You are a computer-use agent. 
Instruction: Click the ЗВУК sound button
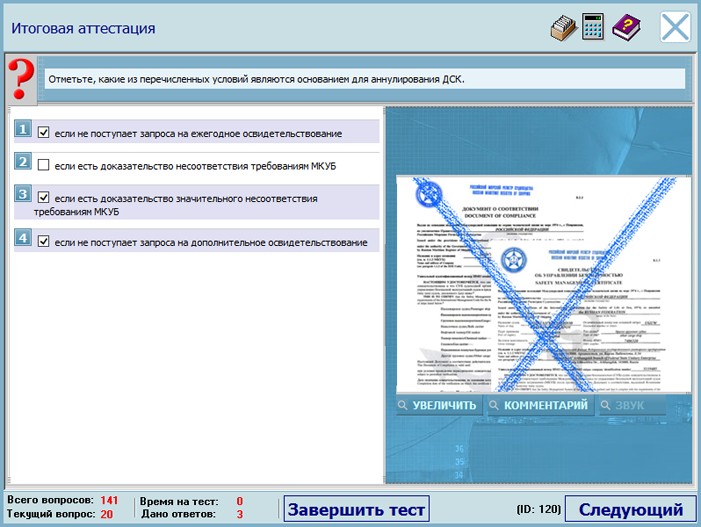tap(633, 405)
